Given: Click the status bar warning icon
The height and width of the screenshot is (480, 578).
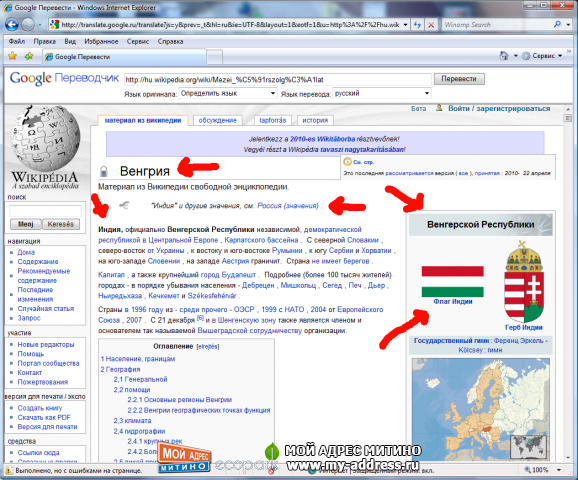Looking at the screenshot, I should pos(8,470).
